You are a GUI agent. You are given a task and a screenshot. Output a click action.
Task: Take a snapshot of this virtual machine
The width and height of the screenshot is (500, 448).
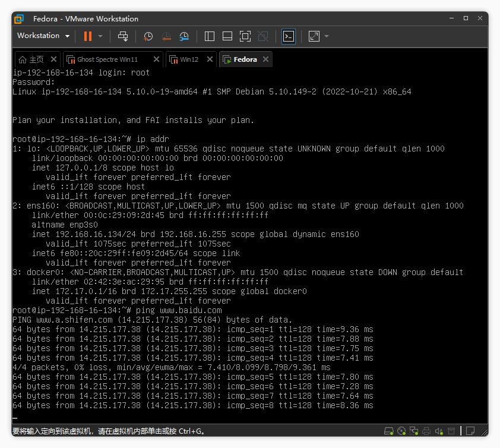tap(148, 36)
